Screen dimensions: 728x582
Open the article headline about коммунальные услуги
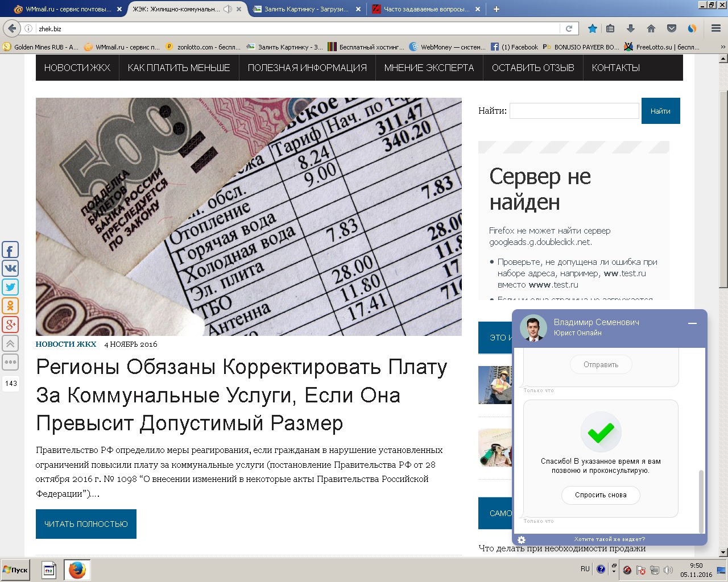(242, 395)
